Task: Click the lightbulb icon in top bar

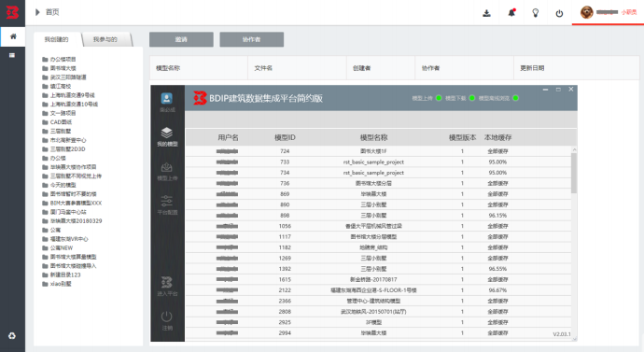Action: [536, 13]
